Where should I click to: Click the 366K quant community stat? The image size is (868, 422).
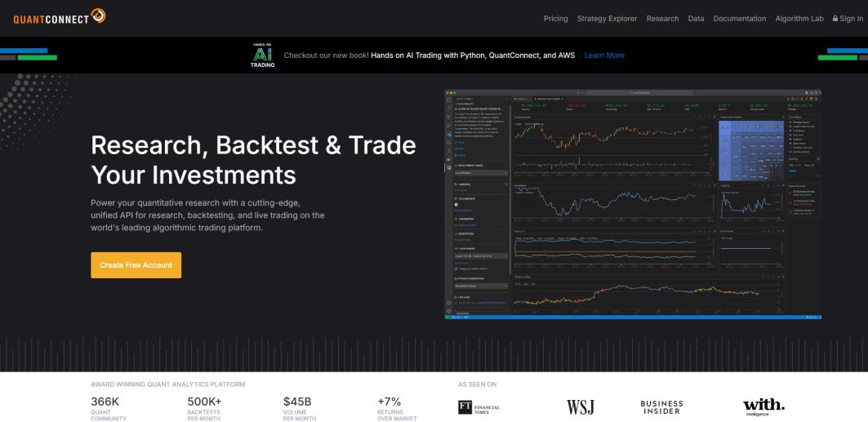tap(109, 408)
